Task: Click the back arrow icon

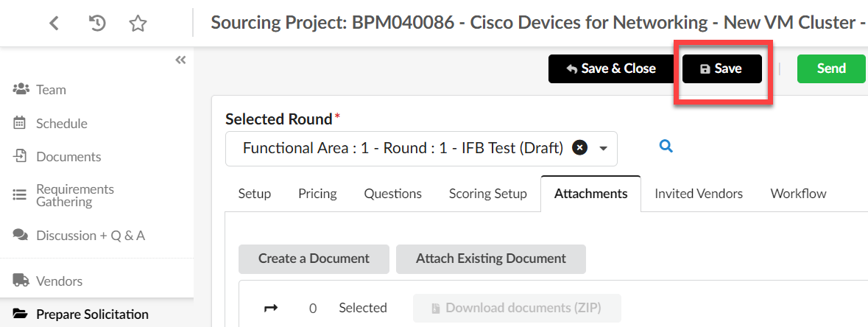Action: tap(54, 24)
